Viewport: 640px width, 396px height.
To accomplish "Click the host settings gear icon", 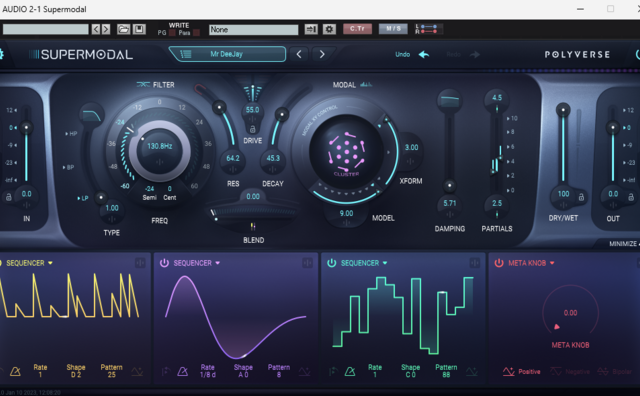I will click(329, 29).
